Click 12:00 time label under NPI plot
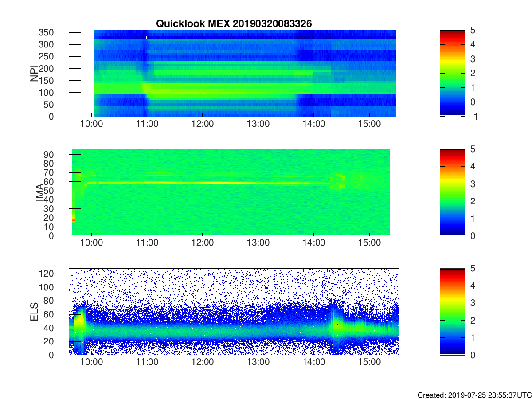The height and width of the screenshot is (399, 532). [203, 124]
